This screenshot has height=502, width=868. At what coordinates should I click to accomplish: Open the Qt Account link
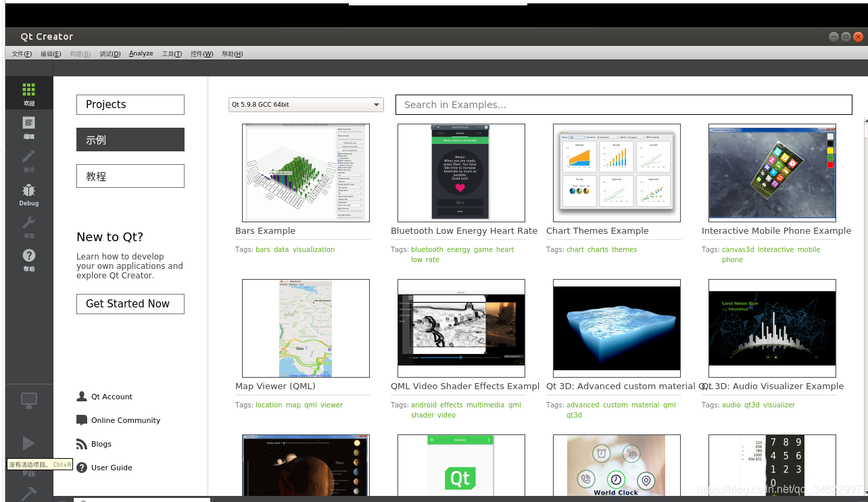(112, 397)
